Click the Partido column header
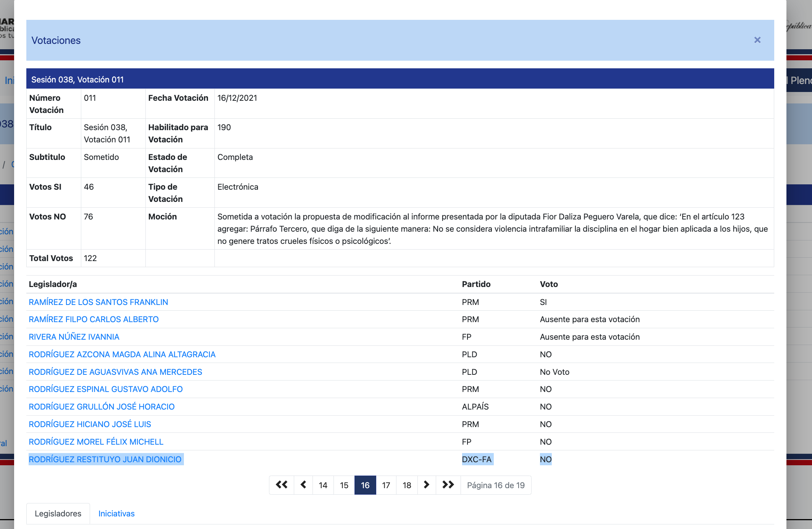812x529 pixels. (x=476, y=284)
